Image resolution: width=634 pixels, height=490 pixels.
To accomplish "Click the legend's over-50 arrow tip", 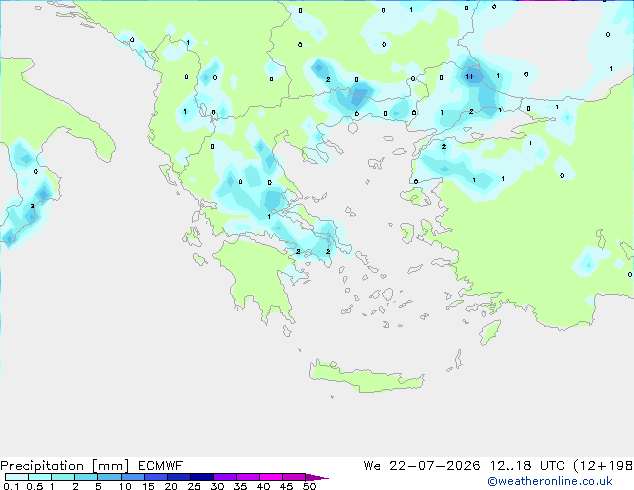I will tap(317, 477).
